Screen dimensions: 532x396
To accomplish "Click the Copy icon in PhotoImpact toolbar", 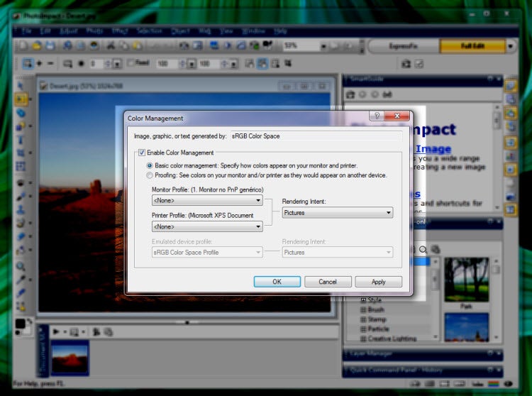I will click(x=124, y=45).
